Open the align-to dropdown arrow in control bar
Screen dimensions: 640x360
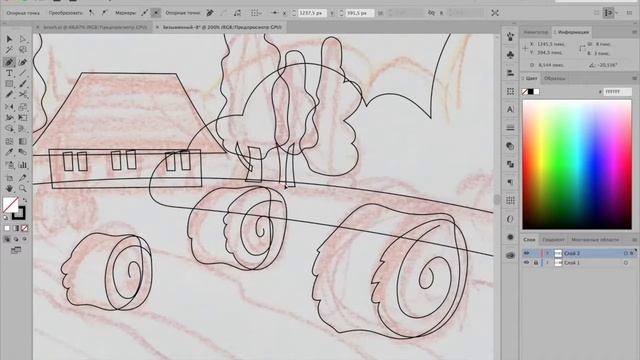pyautogui.click(x=261, y=13)
